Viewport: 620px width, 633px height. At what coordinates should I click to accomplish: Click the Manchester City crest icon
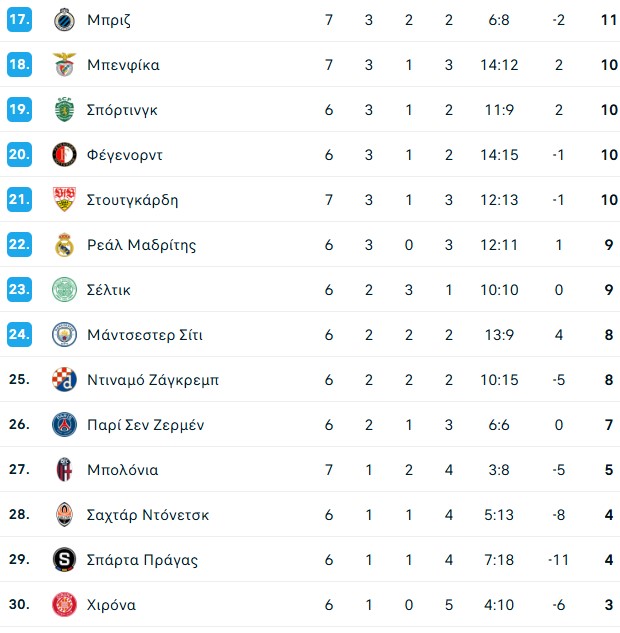tap(64, 335)
